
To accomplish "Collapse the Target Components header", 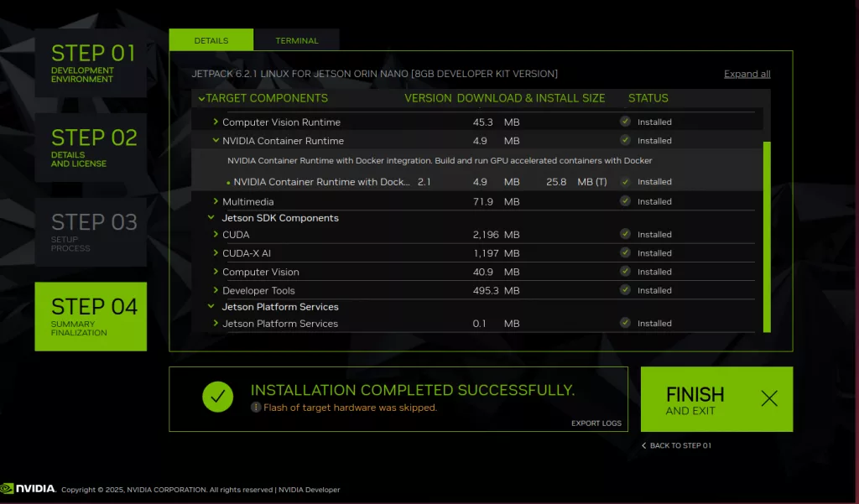I will (201, 99).
